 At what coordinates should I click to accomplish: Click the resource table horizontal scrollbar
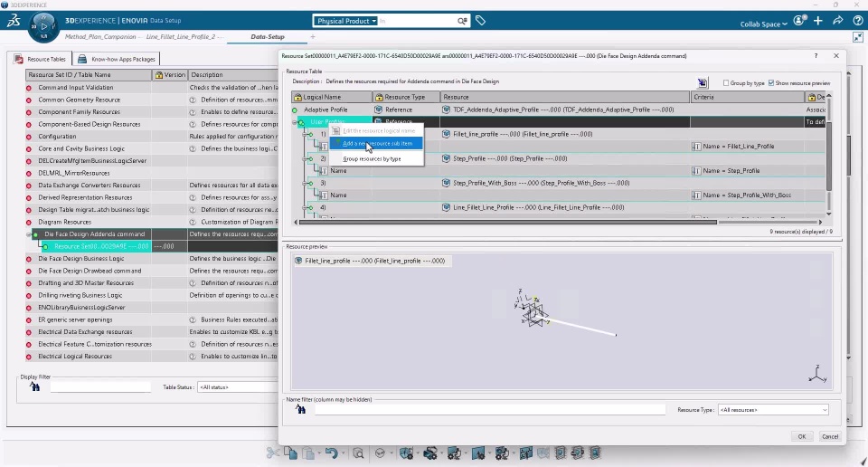[x=507, y=222]
